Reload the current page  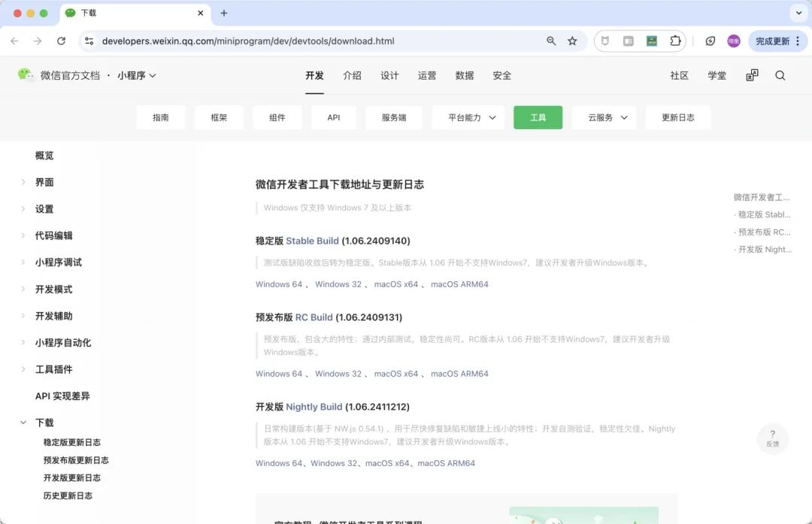pos(61,41)
